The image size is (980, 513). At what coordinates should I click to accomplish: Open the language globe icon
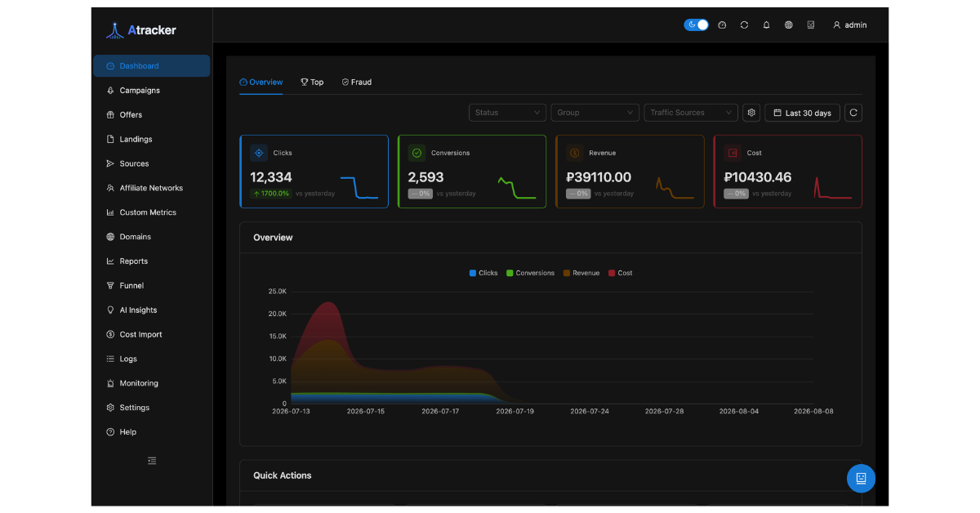point(788,25)
